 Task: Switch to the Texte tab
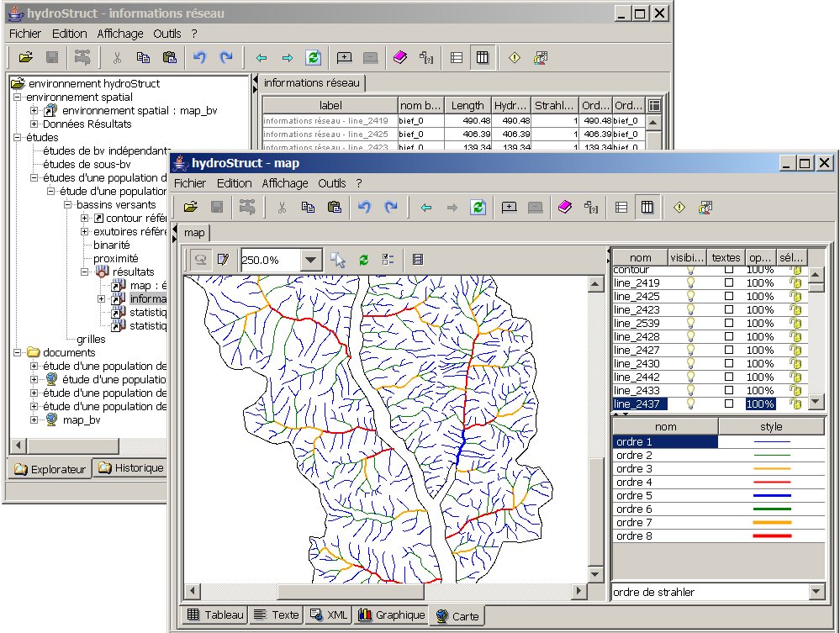(277, 615)
